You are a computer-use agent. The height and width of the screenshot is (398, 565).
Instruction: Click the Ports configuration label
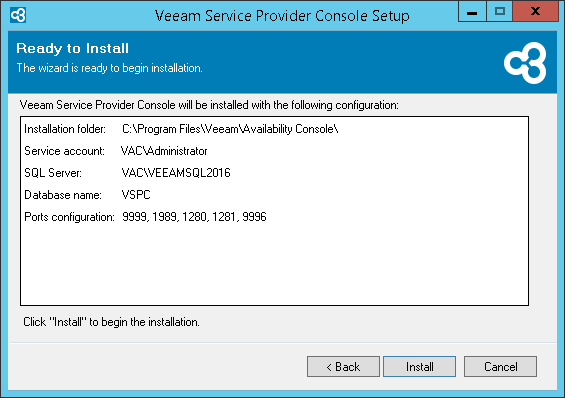tap(69, 217)
